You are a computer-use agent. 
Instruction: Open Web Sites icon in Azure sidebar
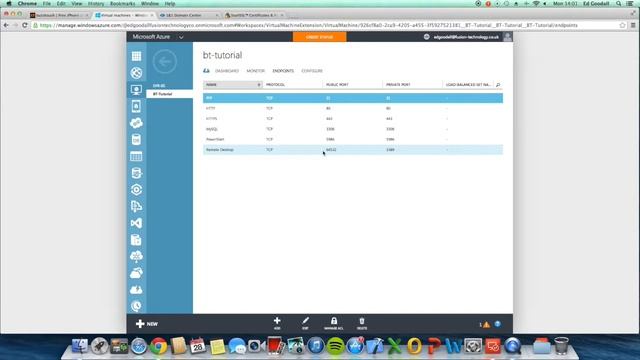(136, 73)
